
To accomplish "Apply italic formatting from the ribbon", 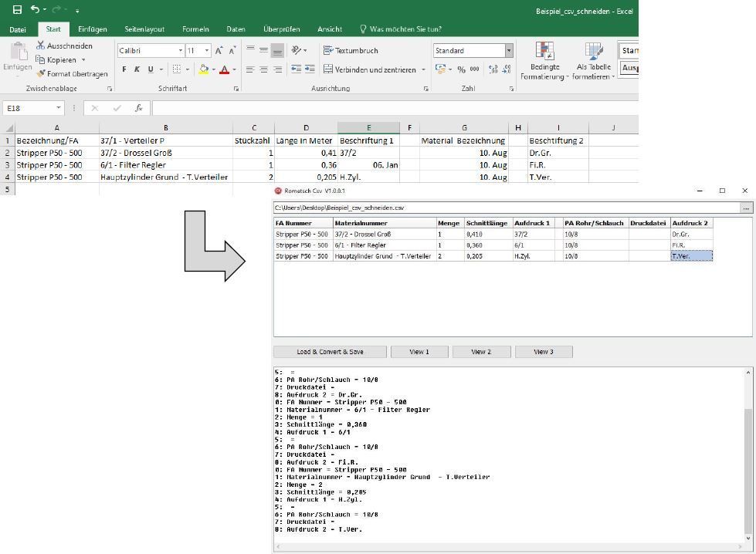I will (x=137, y=69).
